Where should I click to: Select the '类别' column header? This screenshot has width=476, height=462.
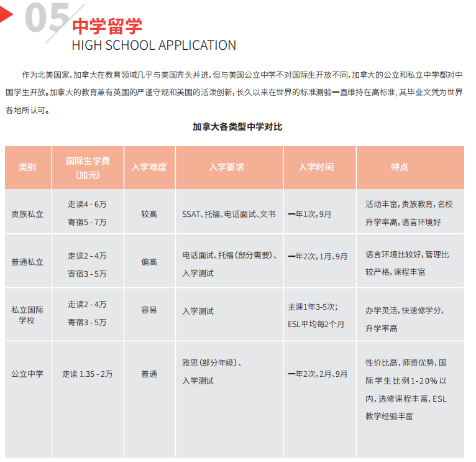[x=27, y=167]
